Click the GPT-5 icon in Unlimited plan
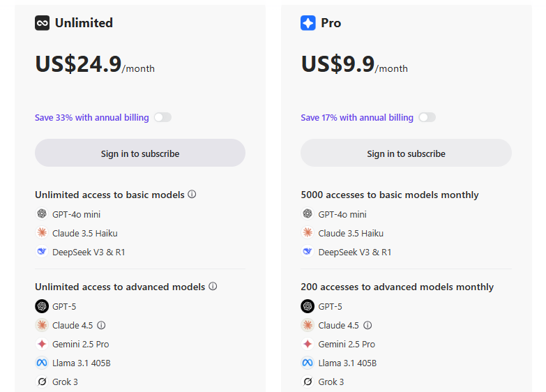Viewport: 546px width, 392px height. 42,306
